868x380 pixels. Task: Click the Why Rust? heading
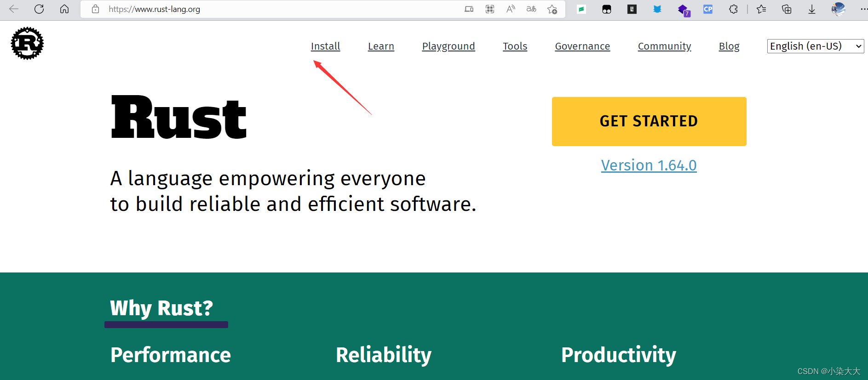tap(161, 308)
